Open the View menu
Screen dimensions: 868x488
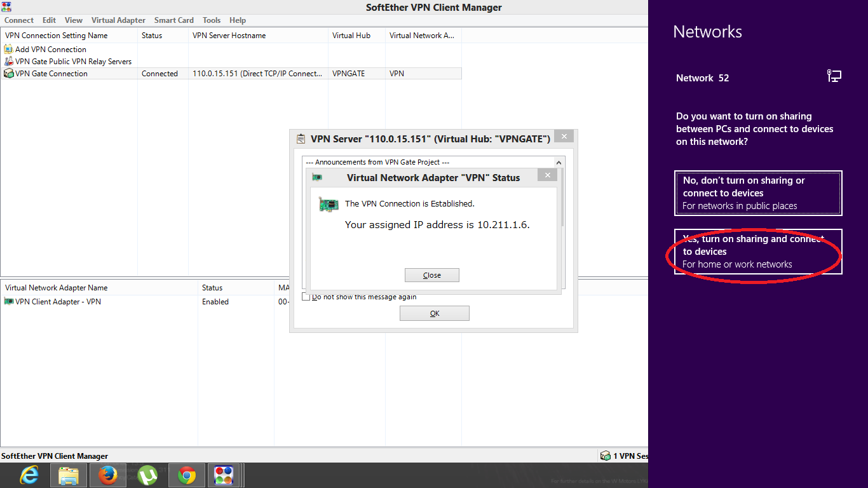(x=74, y=20)
